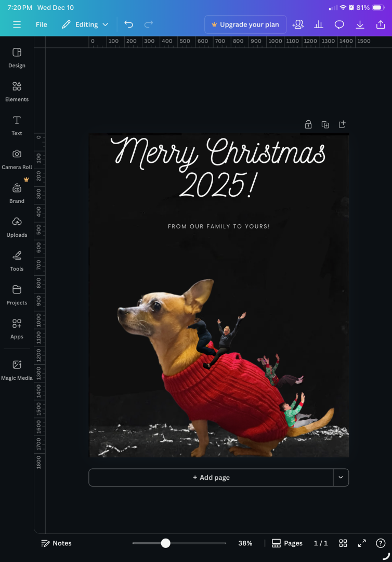Open the Notes panel

point(56,543)
